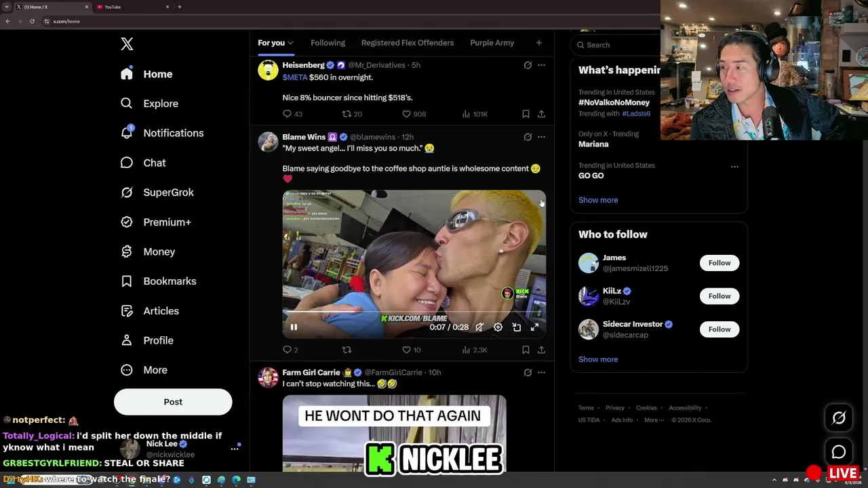Open a new browser tab

tap(179, 7)
